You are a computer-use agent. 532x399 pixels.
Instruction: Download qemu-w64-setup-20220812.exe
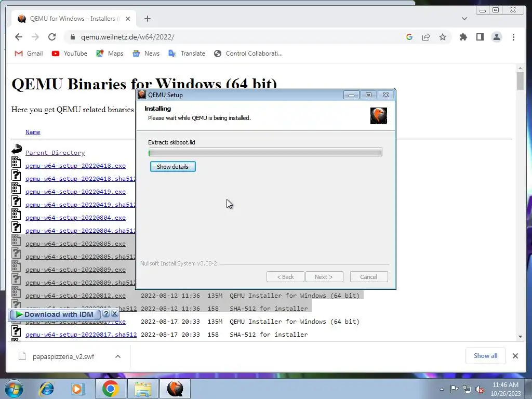click(x=76, y=296)
